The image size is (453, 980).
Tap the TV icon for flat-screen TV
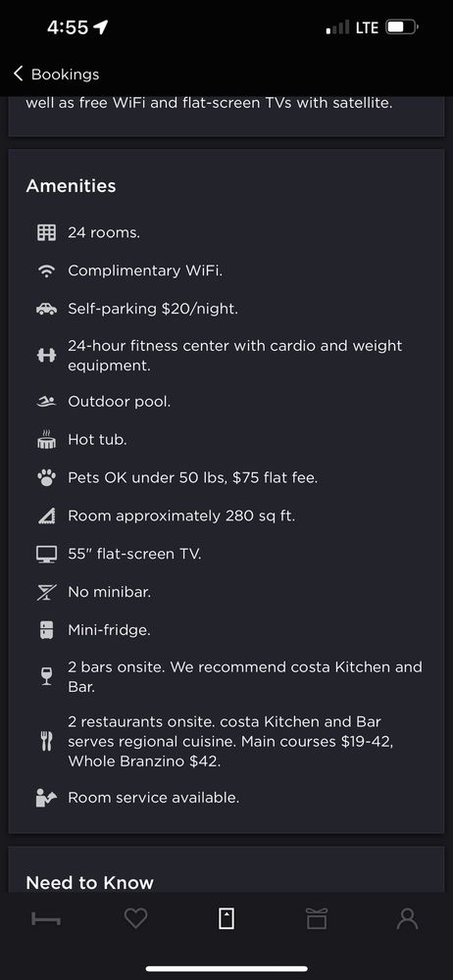point(46,554)
